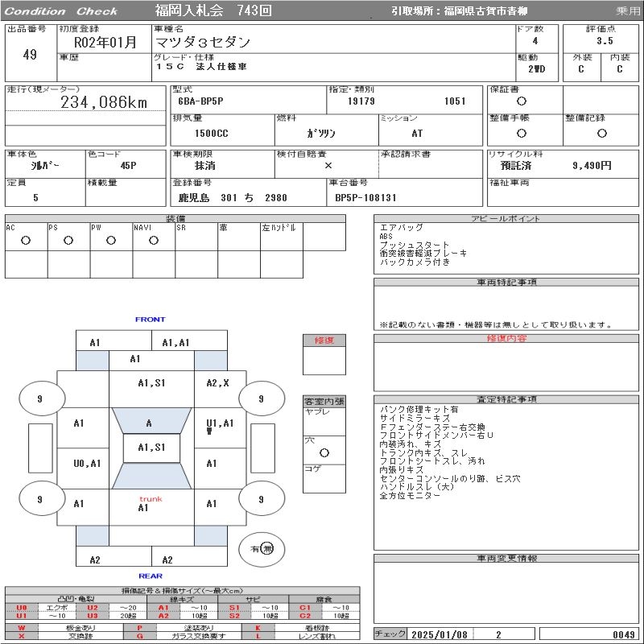Image resolution: width=644 pixels, height=644 pixels.
Task: Click the red 修復 box header
Action: tap(324, 340)
